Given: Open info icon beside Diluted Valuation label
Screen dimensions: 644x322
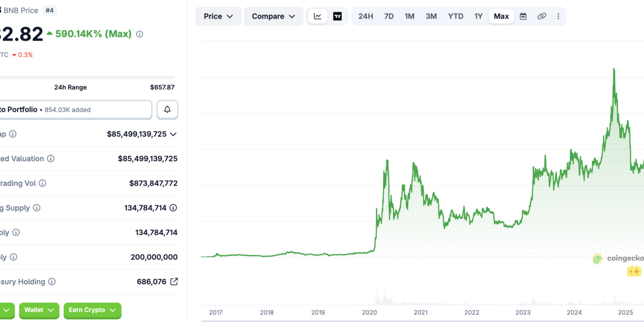Looking at the screenshot, I should [x=51, y=158].
